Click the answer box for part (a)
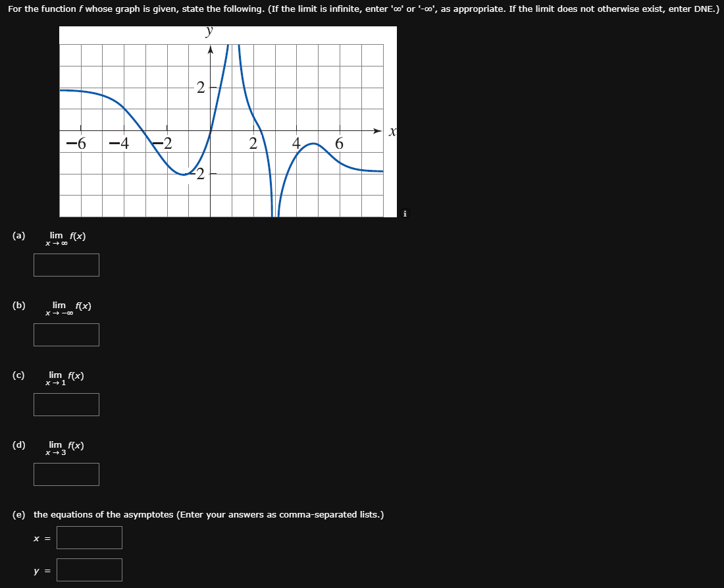Screen dimensions: 724x588 pos(66,265)
